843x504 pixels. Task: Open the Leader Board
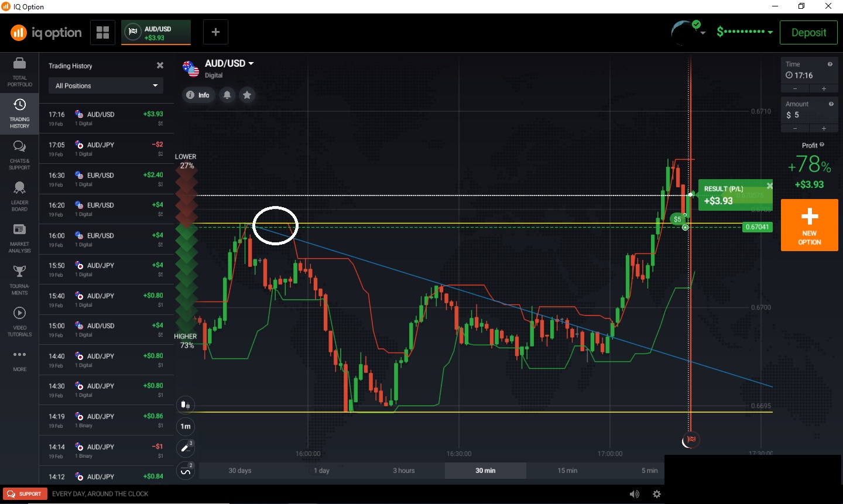[x=19, y=197]
